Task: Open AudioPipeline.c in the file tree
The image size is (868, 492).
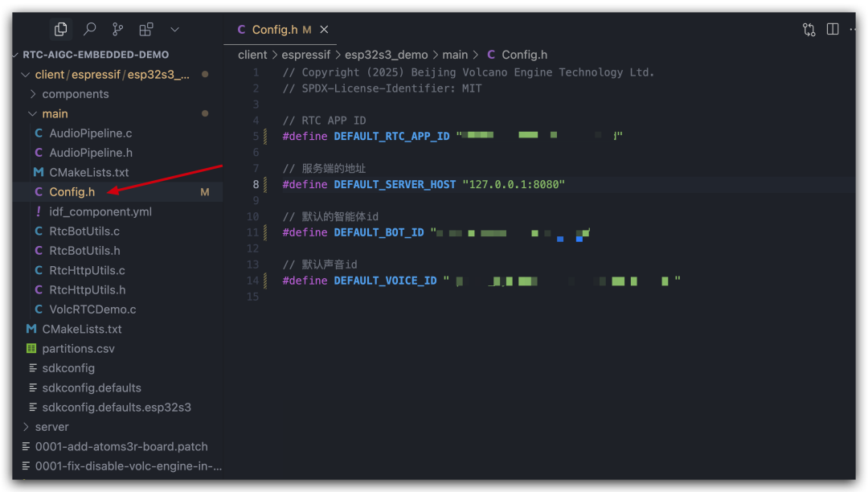Action: click(x=90, y=133)
